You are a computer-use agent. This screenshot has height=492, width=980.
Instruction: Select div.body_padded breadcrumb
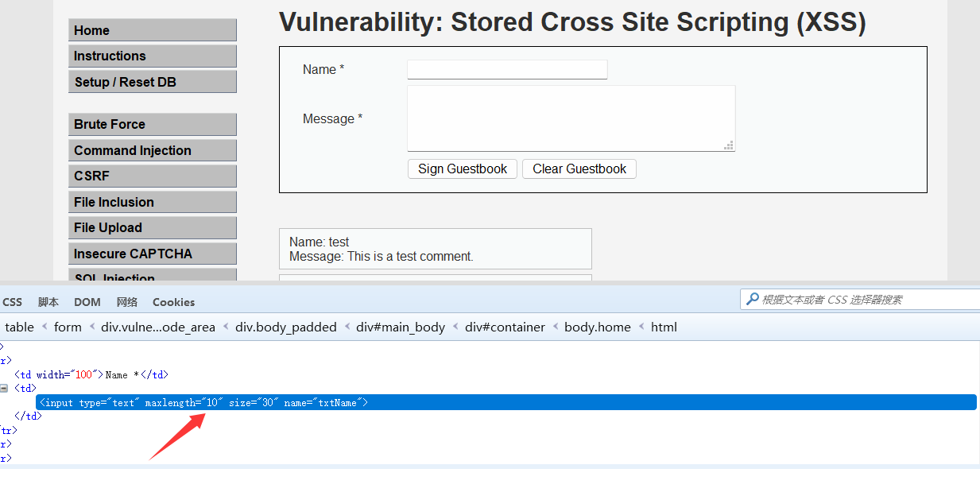pos(286,327)
